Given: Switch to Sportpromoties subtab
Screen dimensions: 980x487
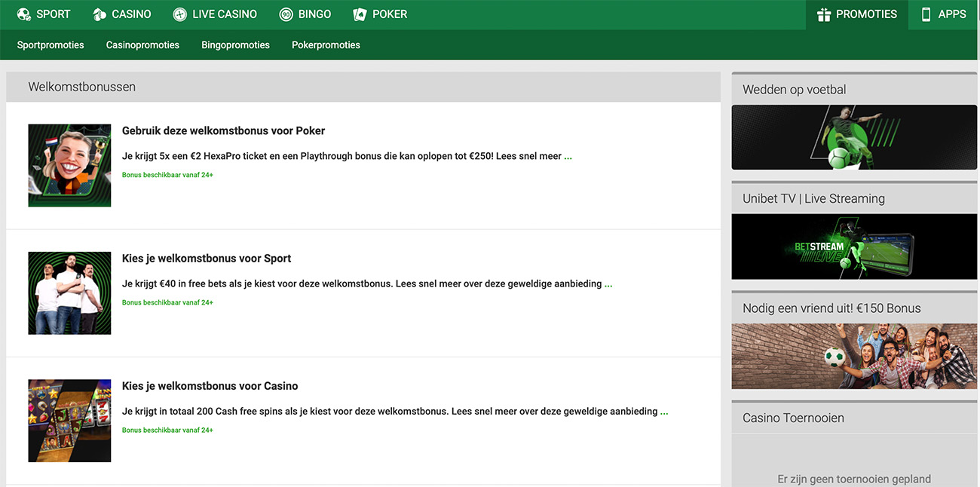Looking at the screenshot, I should (x=51, y=45).
